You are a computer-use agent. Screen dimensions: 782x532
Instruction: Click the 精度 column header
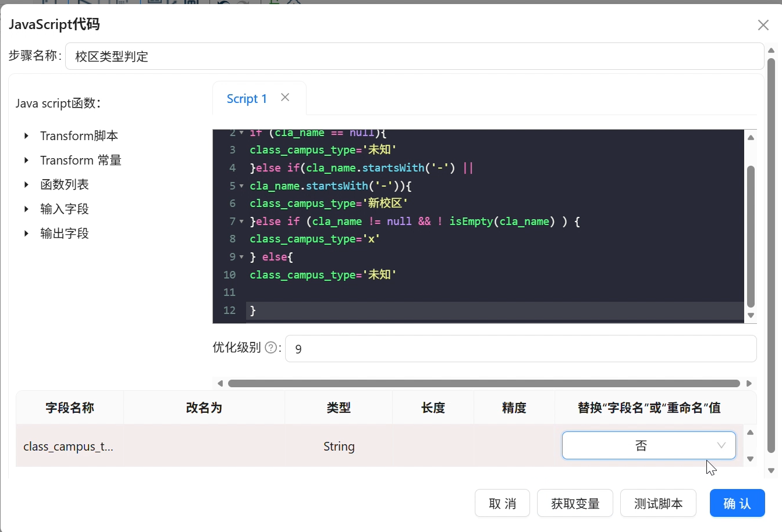[514, 408]
